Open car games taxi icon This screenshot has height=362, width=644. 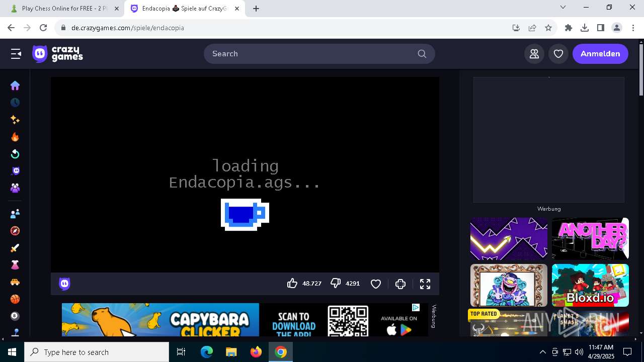pyautogui.click(x=15, y=282)
